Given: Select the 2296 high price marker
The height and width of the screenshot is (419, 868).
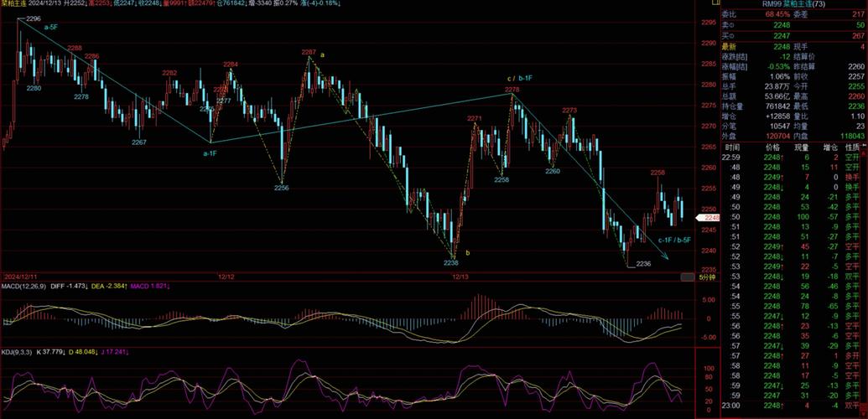Looking at the screenshot, I should (x=34, y=18).
